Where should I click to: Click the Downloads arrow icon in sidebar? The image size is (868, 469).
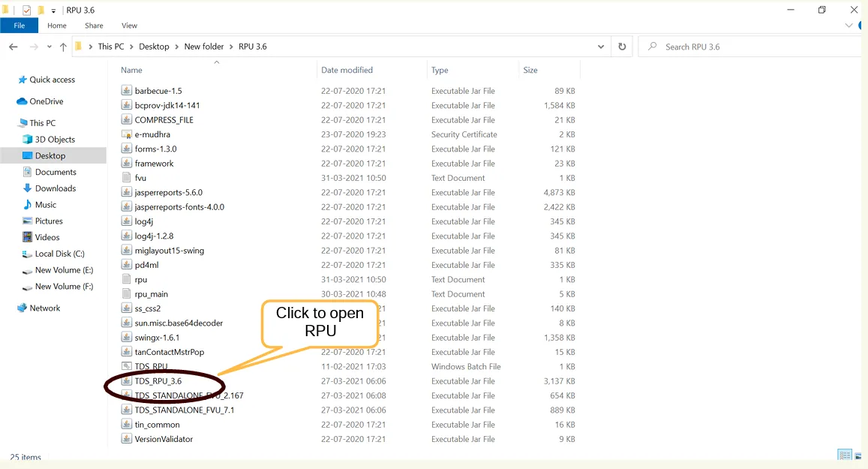[27, 188]
